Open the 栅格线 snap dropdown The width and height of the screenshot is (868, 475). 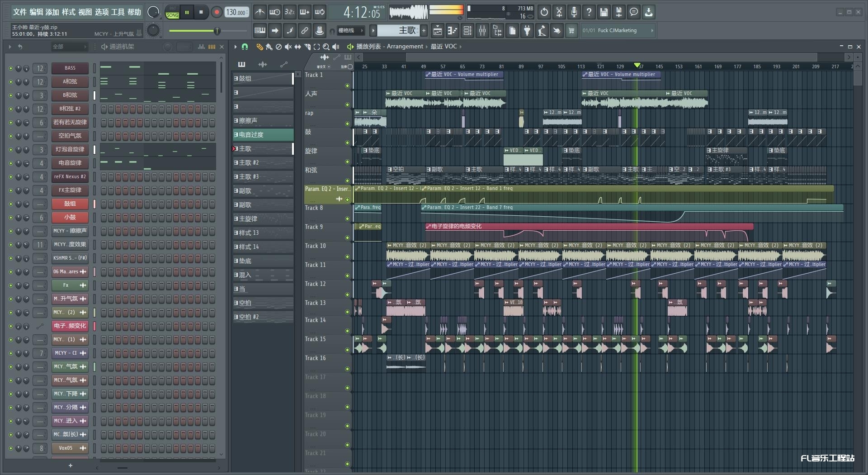click(351, 31)
